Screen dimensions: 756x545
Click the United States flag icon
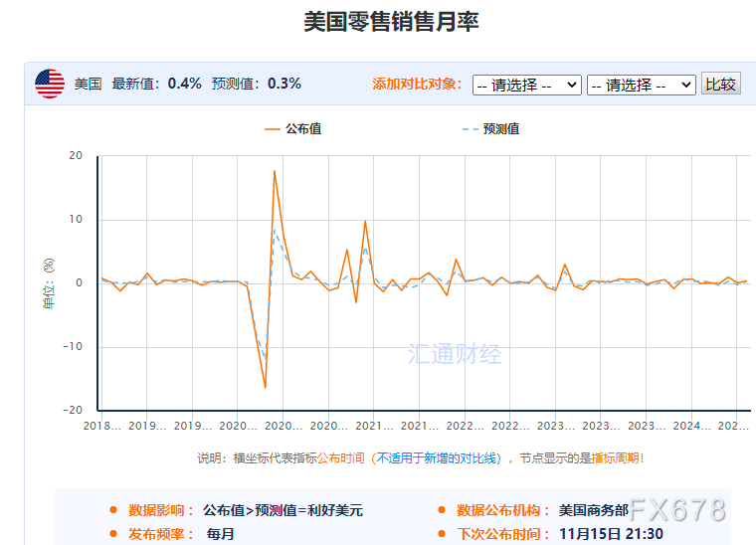50,85
